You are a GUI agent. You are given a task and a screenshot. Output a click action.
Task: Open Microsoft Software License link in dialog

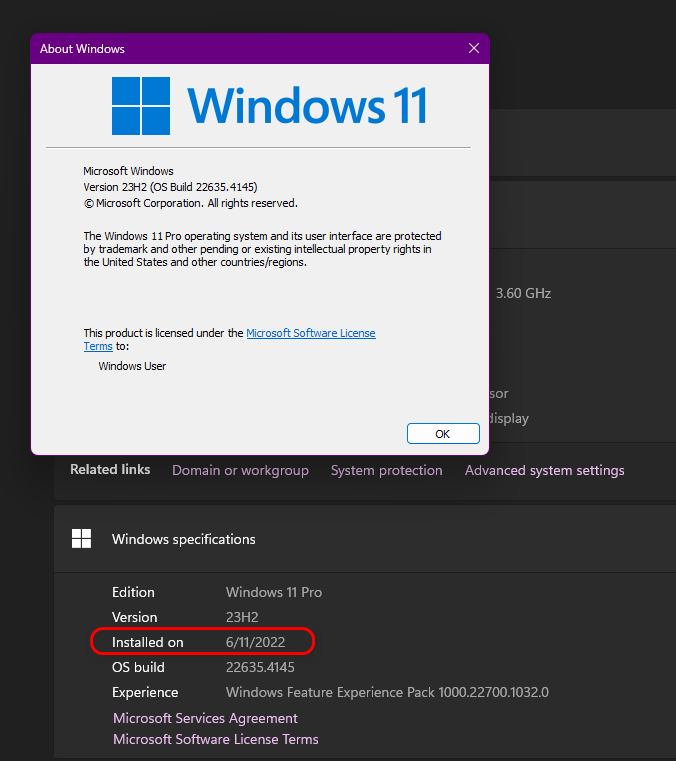point(311,333)
